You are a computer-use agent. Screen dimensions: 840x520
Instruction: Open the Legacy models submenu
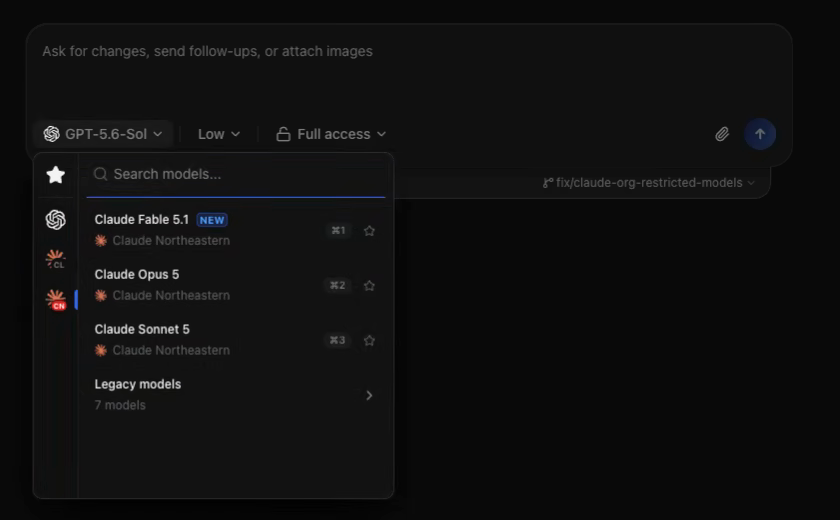(x=235, y=395)
